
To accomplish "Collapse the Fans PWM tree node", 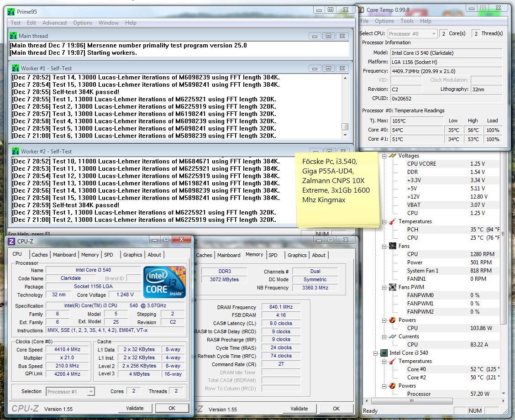I will (x=384, y=288).
